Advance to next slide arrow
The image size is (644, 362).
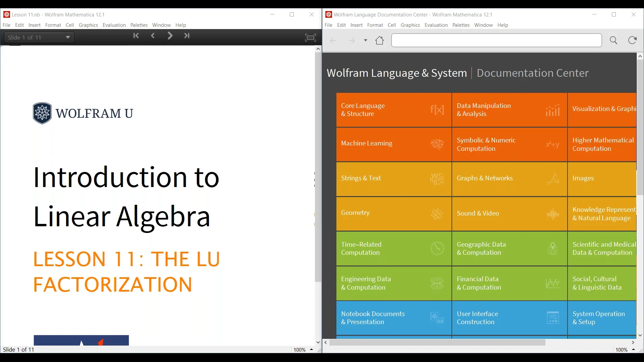(170, 36)
